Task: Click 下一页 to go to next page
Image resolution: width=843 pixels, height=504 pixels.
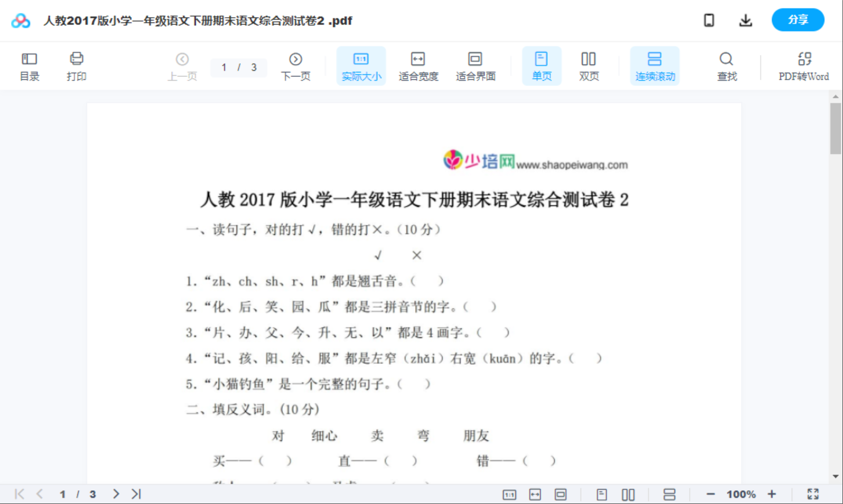Action: pyautogui.click(x=295, y=65)
